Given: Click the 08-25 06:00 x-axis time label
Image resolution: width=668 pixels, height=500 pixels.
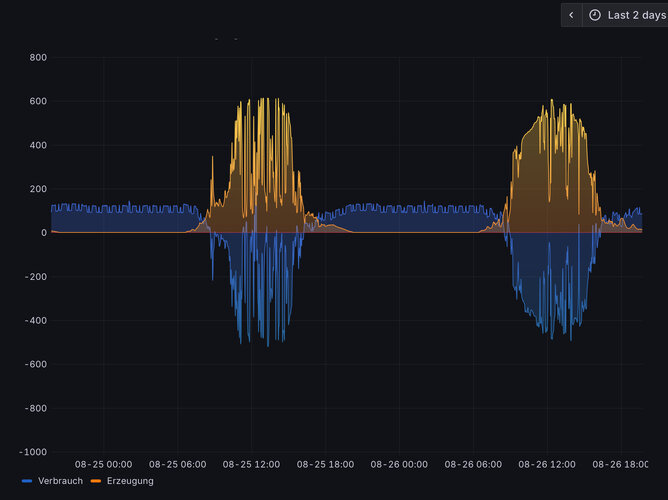Looking at the screenshot, I should coord(178,464).
